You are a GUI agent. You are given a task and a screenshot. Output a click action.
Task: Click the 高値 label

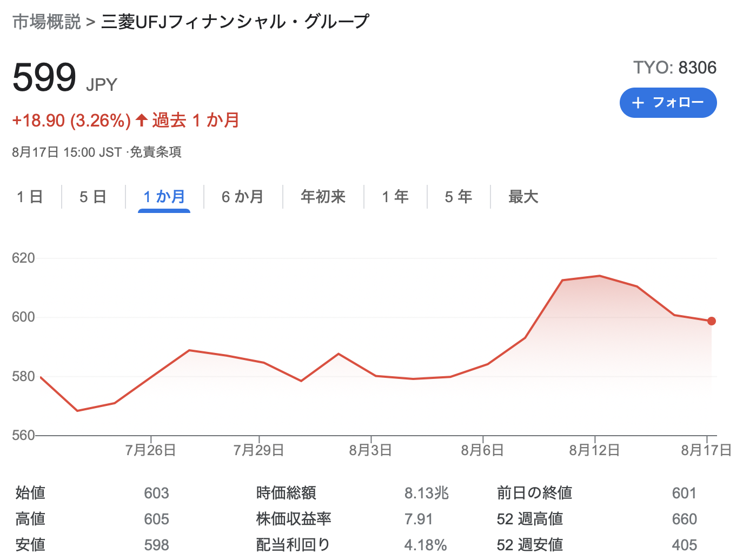coord(30,519)
